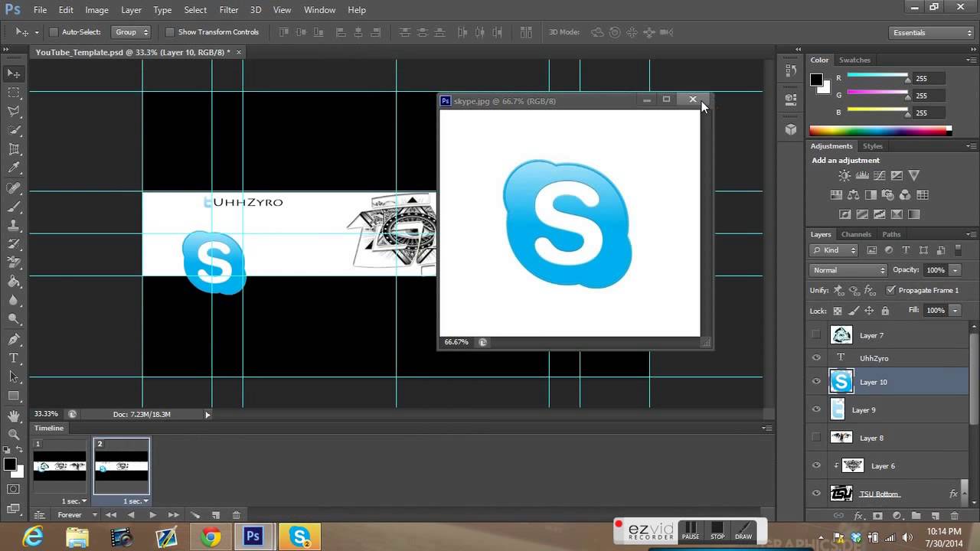Image resolution: width=980 pixels, height=551 pixels.
Task: Select the Healing Brush tool
Action: [14, 187]
